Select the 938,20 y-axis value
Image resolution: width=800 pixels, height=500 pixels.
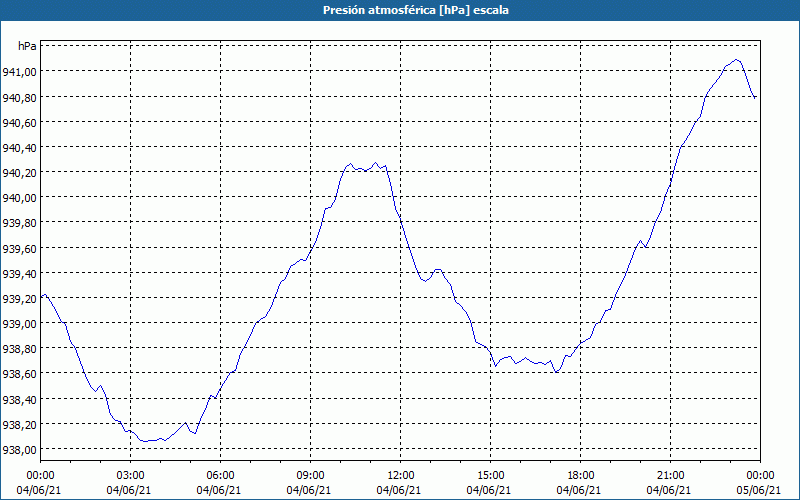click(x=19, y=424)
